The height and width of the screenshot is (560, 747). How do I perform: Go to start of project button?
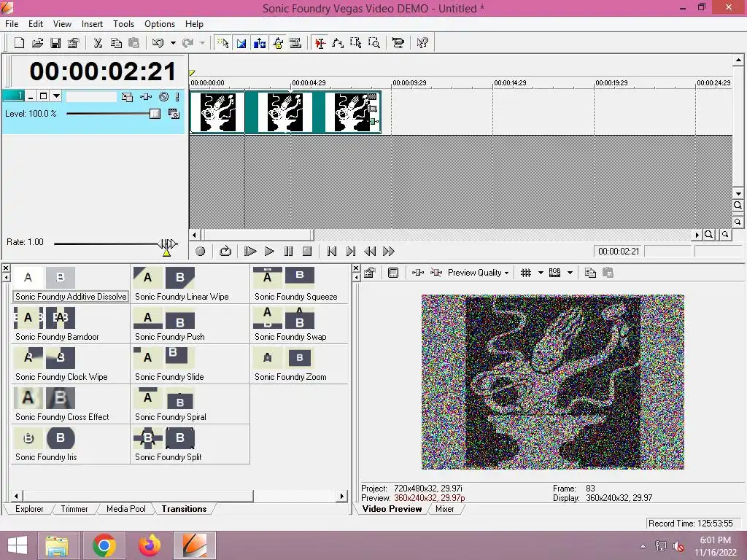332,251
